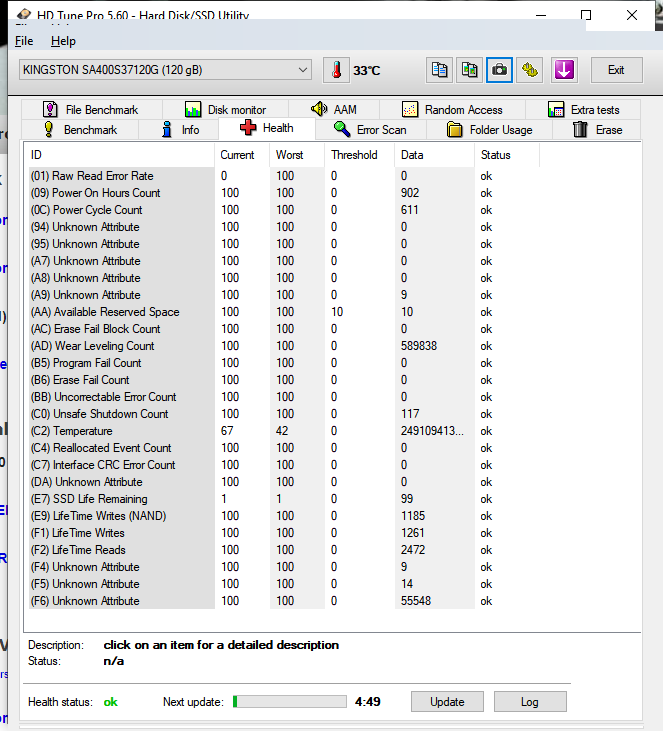The image size is (663, 731).
Task: Click the Next update progress bar
Action: pos(290,702)
